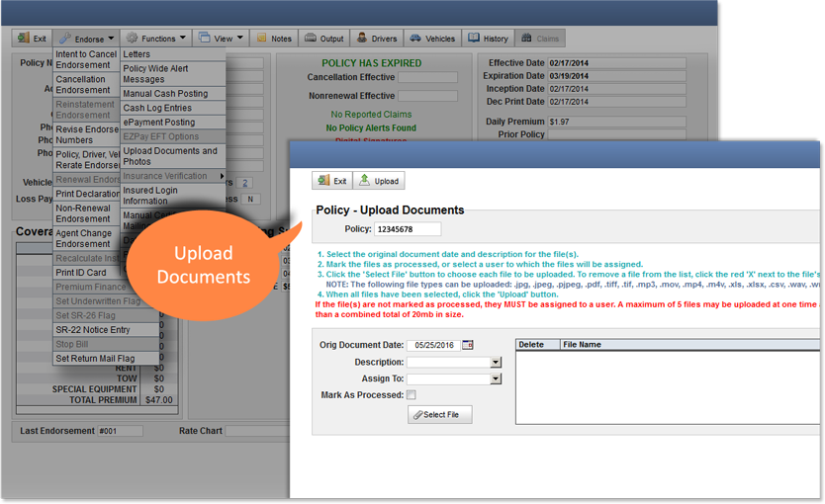Click Exit in the Upload Documents window
The height and width of the screenshot is (504, 825).
[332, 181]
